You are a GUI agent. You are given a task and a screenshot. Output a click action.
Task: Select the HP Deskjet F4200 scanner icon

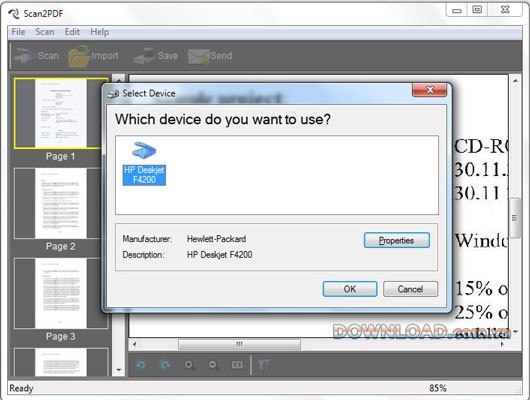click(x=144, y=163)
